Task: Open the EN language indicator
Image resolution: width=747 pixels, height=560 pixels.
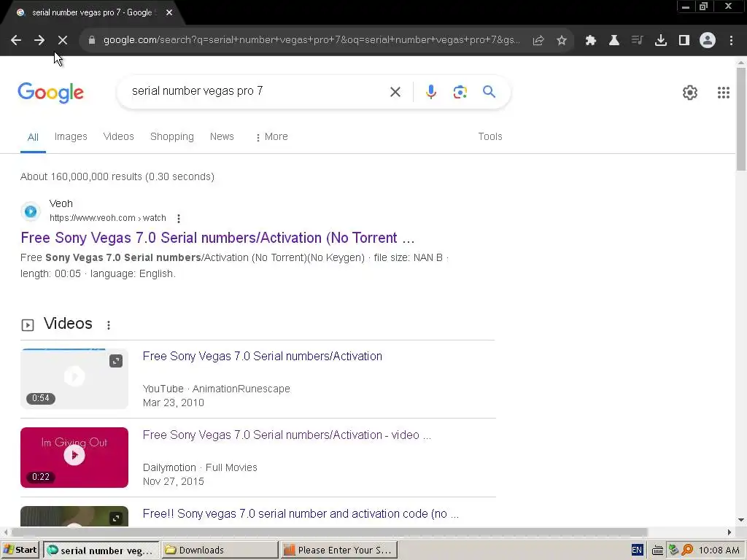Action: coord(637,550)
